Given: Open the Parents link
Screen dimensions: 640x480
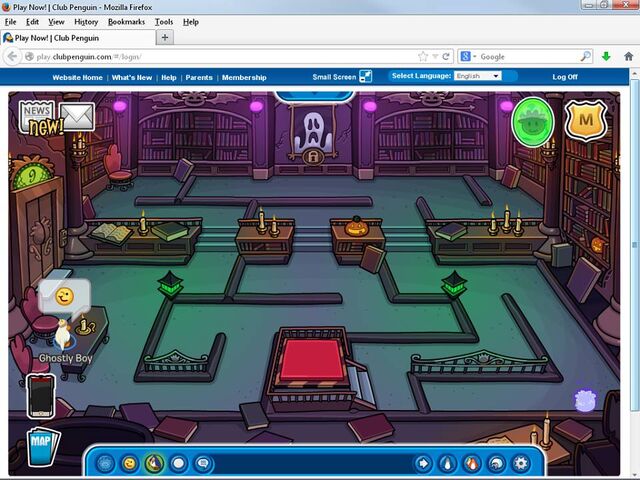Looking at the screenshot, I should (199, 77).
